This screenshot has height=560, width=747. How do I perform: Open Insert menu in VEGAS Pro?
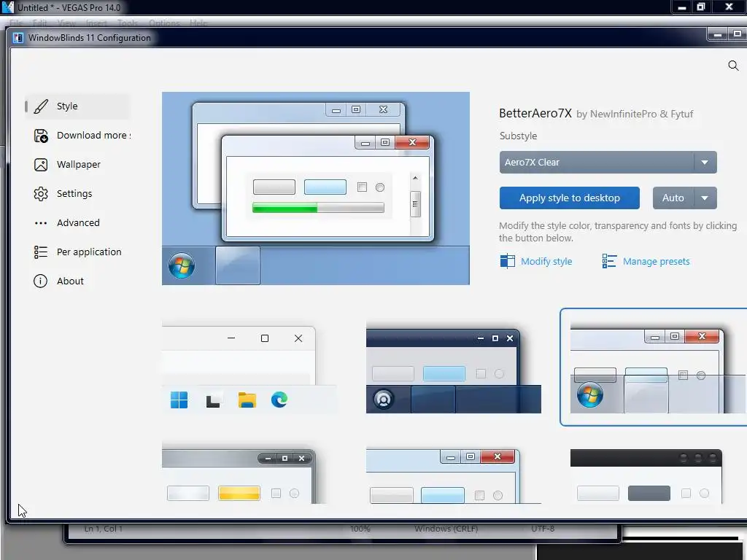[96, 23]
